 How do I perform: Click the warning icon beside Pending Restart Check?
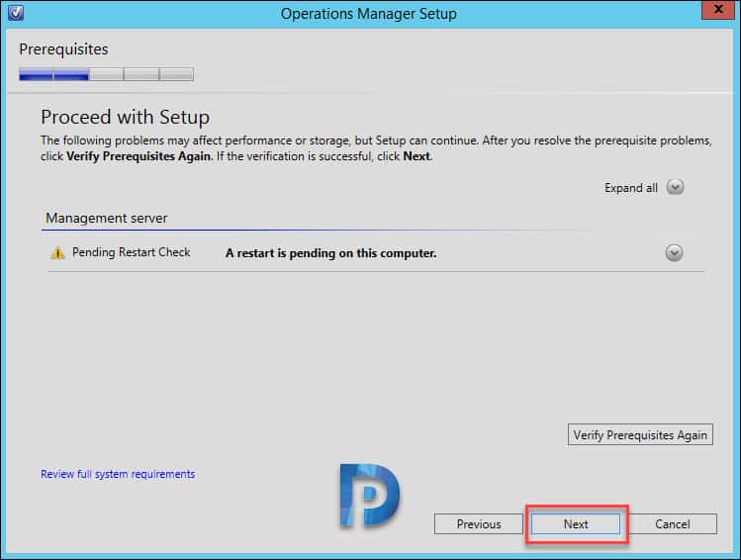(x=57, y=253)
